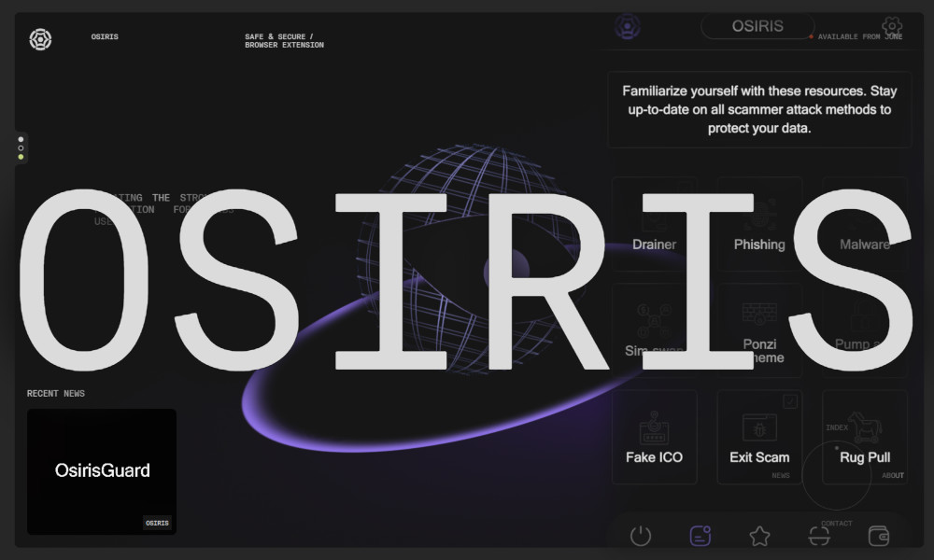Navigate to the ABOUT menu item
Viewport: 934px width, 560px height.
[x=893, y=475]
